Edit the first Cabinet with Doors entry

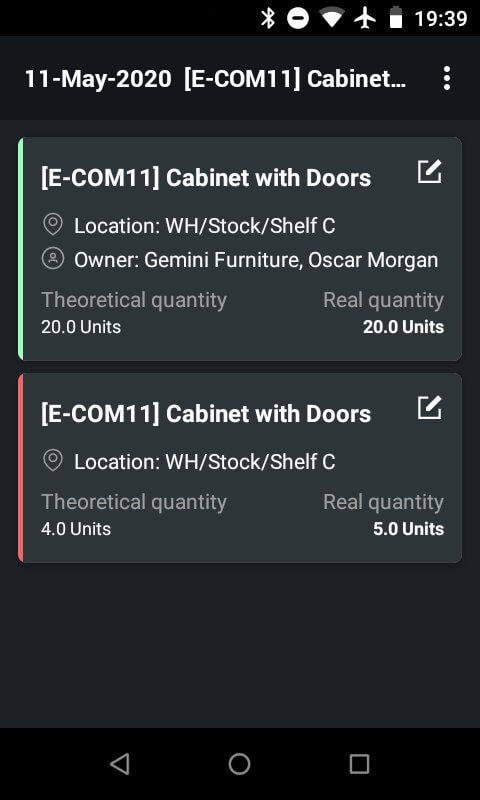[430, 172]
